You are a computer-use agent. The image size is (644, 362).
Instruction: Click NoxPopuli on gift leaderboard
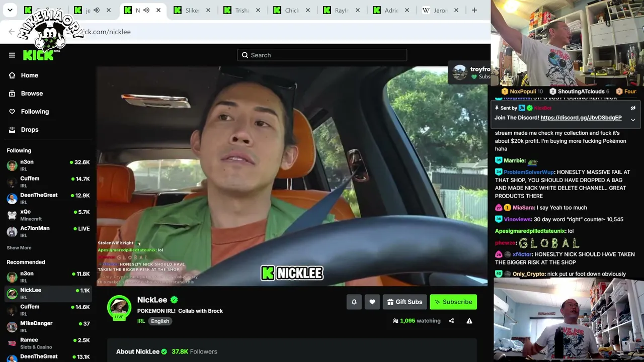click(x=522, y=92)
